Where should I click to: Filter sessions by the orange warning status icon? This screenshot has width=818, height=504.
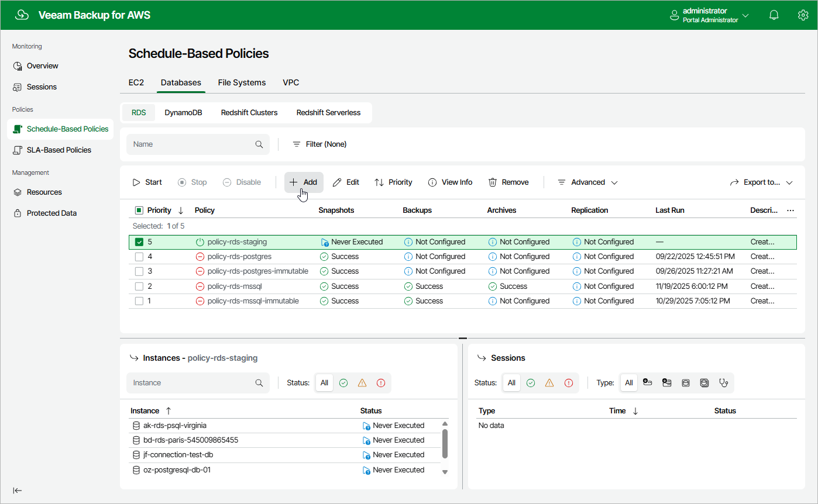click(549, 383)
